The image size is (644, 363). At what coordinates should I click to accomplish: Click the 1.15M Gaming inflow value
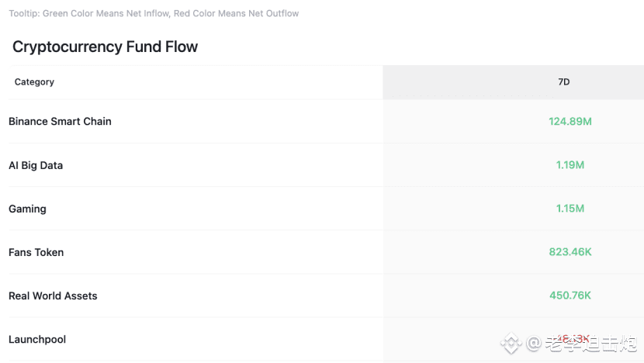click(x=570, y=209)
